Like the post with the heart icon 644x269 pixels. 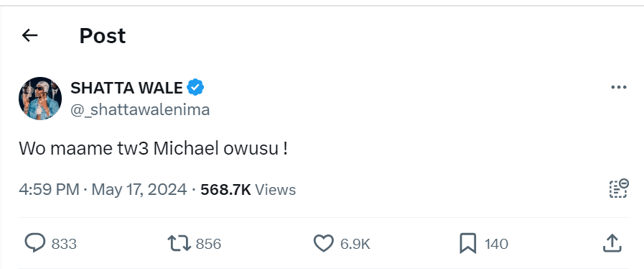tap(324, 243)
